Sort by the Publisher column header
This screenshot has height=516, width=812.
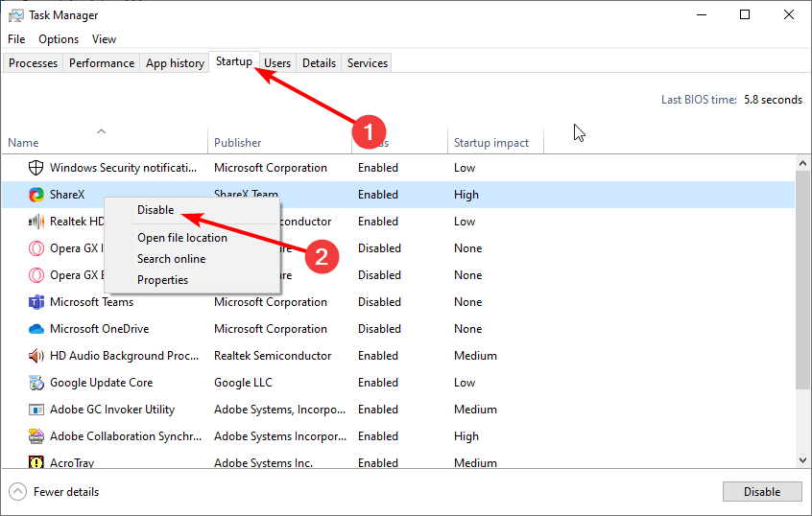238,143
